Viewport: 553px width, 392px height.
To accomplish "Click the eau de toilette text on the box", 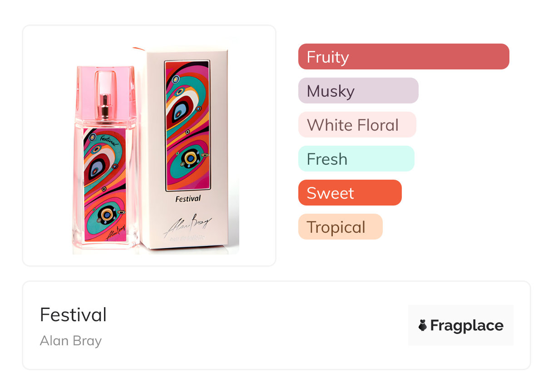I will pos(188,238).
